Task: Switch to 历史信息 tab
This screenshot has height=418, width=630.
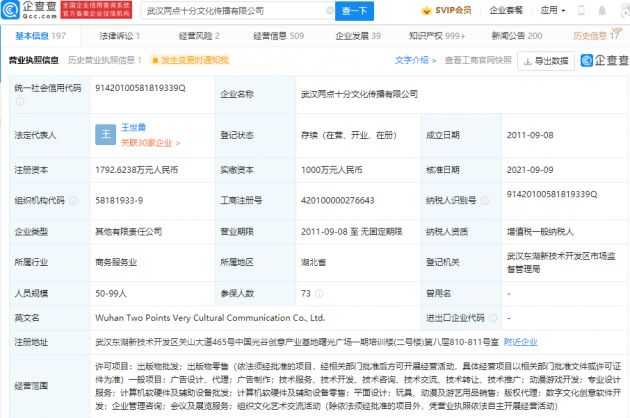Action: pyautogui.click(x=596, y=36)
